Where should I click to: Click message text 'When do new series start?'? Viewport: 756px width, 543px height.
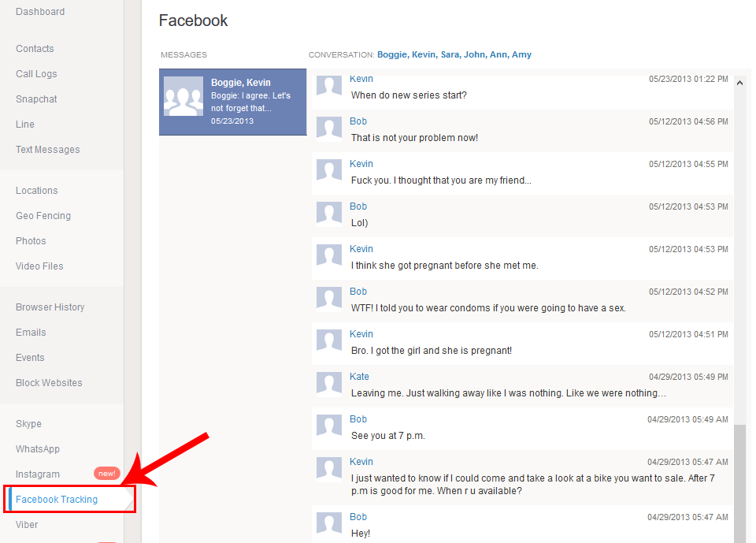(x=409, y=95)
